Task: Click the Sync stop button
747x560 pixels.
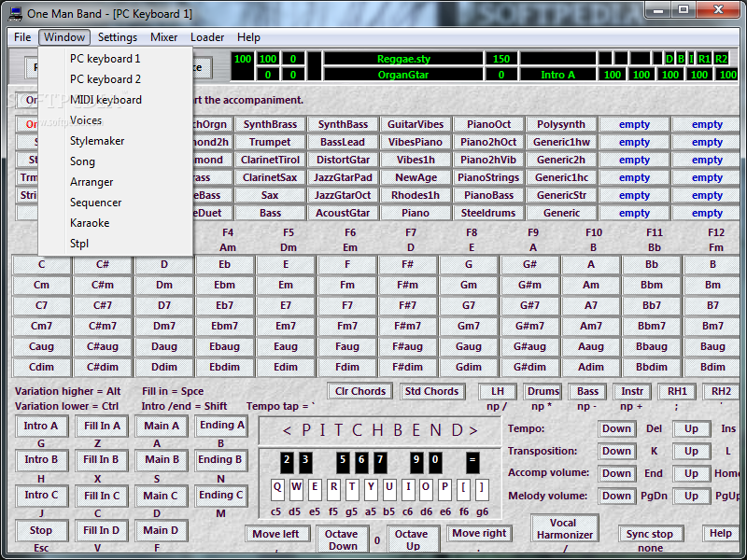Action: tap(650, 534)
